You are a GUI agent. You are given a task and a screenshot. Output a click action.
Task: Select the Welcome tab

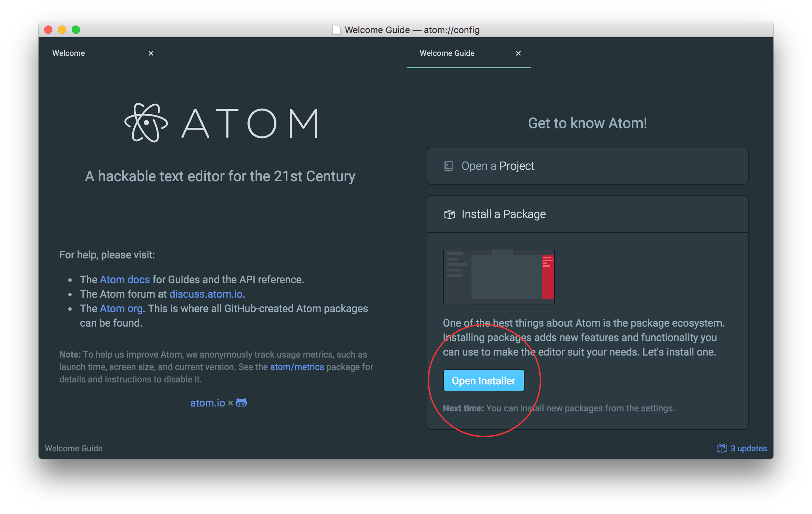68,53
